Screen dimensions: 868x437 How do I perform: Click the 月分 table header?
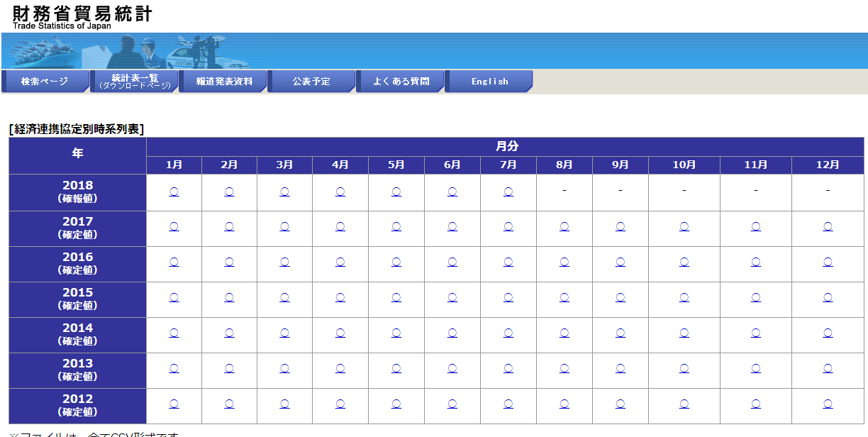tap(506, 147)
